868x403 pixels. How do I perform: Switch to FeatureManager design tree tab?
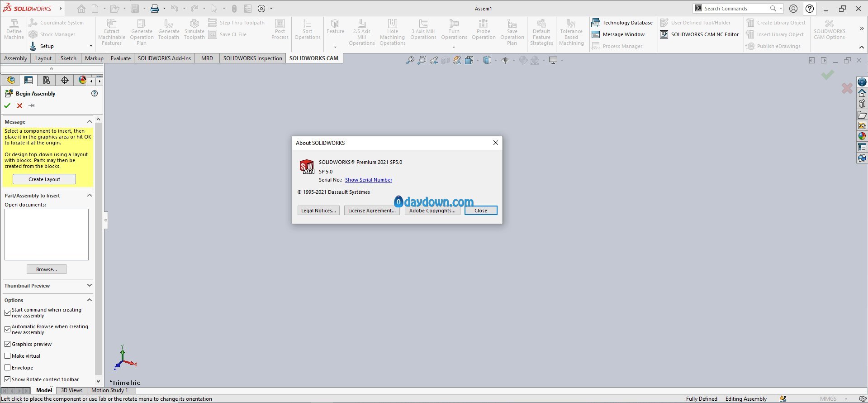click(10, 80)
